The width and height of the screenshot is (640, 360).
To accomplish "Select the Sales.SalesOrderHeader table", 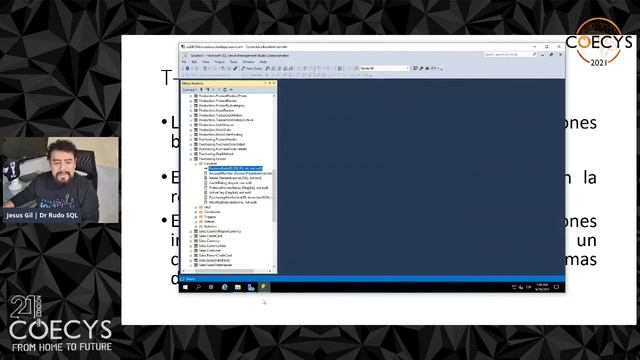I will (x=215, y=265).
